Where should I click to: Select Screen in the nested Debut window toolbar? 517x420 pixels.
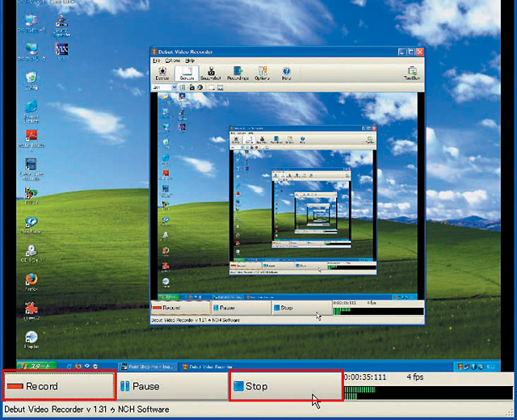coord(187,73)
